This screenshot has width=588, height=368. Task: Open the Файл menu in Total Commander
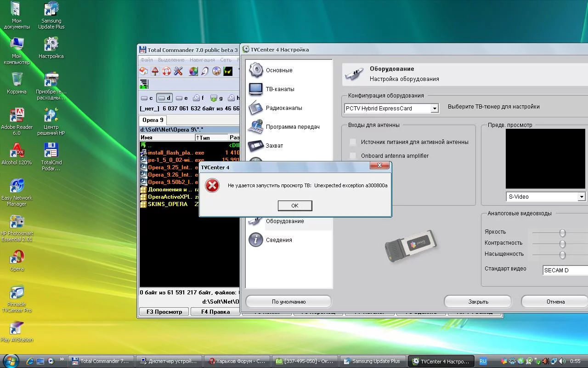147,60
